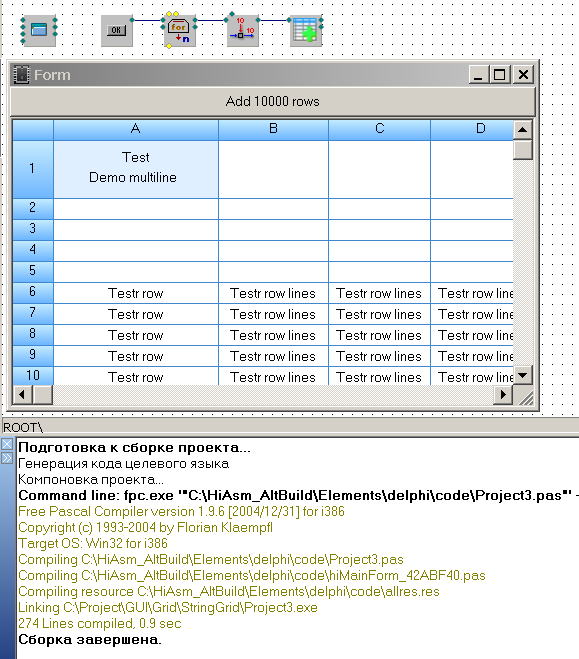Click the grid scroll down arrow
This screenshot has height=659, width=579.
(523, 375)
